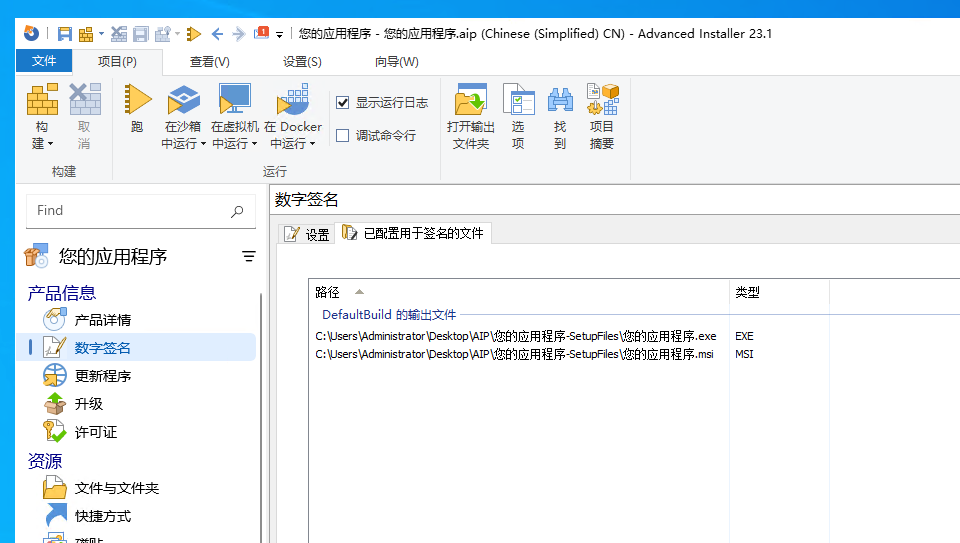Switch to the 查看(V) ribbon tab
Screen dimensions: 960x543
pyautogui.click(x=209, y=62)
